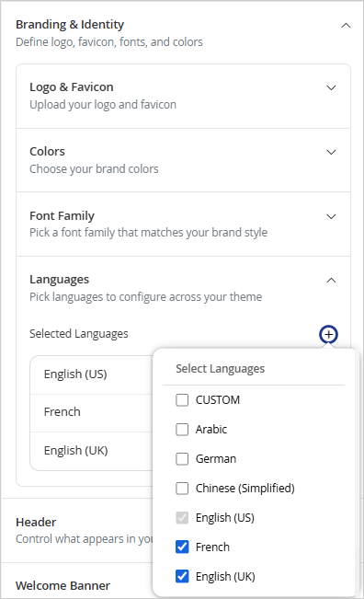
Task: Click the Arabic label in popup
Action: coord(211,430)
